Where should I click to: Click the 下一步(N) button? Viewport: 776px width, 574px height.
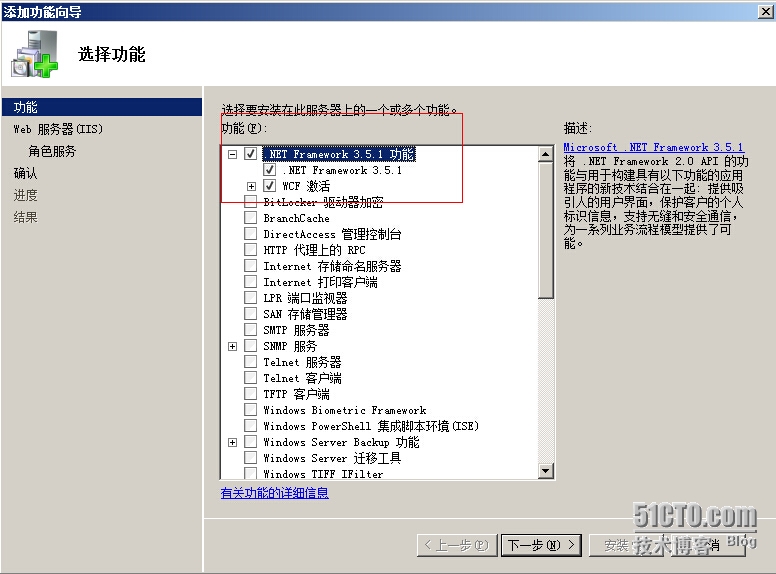pos(541,545)
